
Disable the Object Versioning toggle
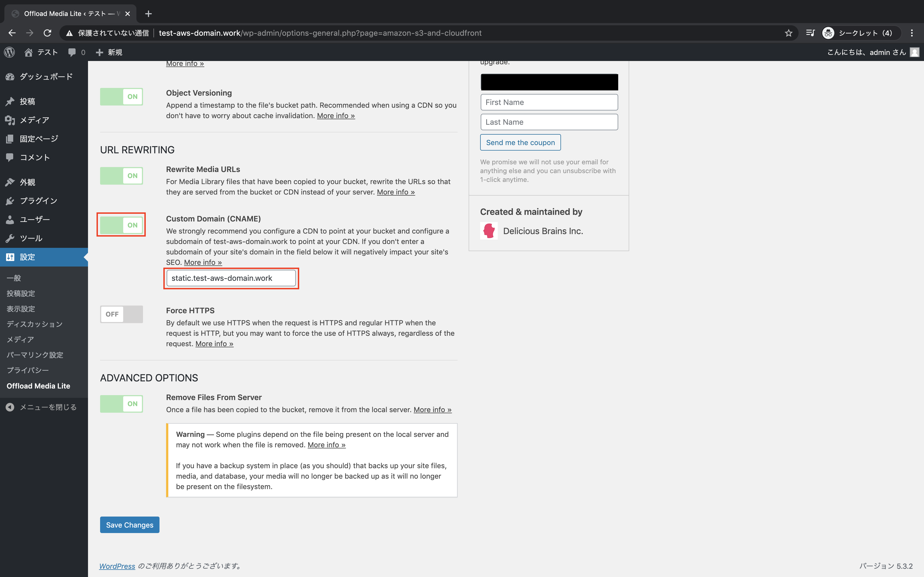coord(122,96)
